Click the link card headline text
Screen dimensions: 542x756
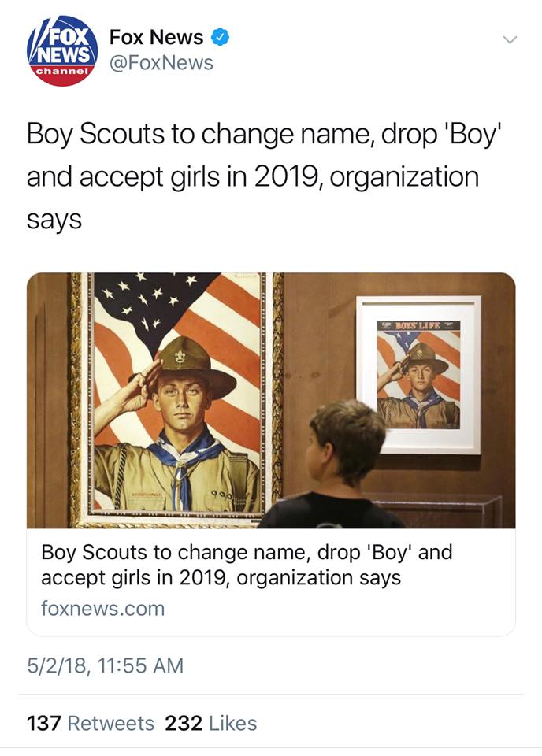(247, 565)
